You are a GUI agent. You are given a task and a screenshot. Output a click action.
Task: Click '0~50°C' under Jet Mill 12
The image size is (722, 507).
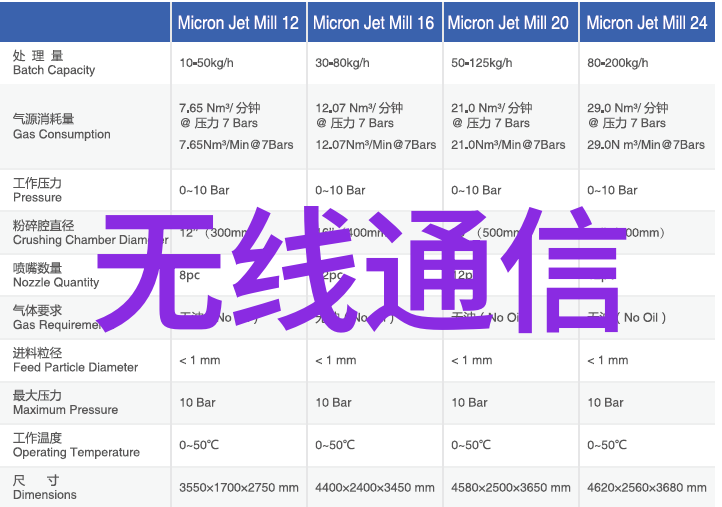coord(199,445)
